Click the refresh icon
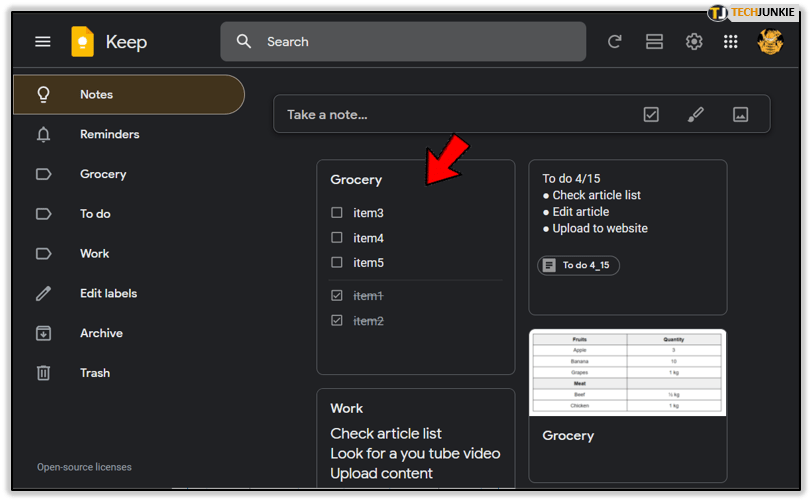This screenshot has width=812, height=502. click(615, 42)
